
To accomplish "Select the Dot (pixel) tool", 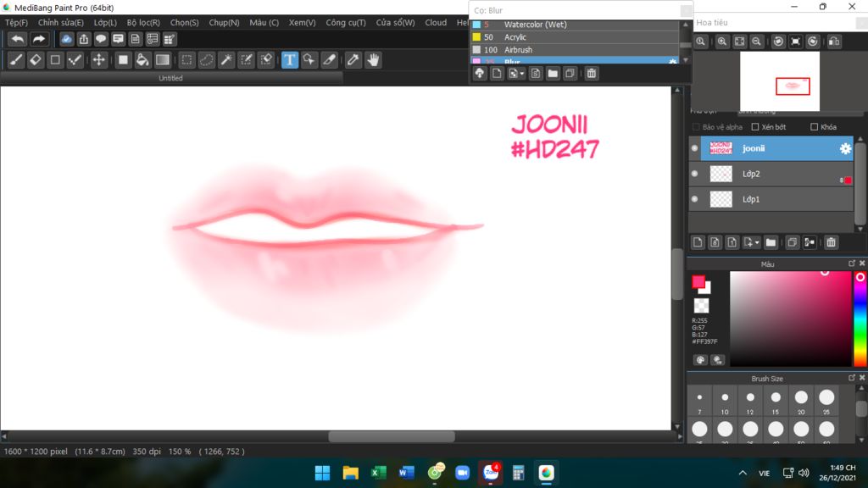I will pos(75,60).
